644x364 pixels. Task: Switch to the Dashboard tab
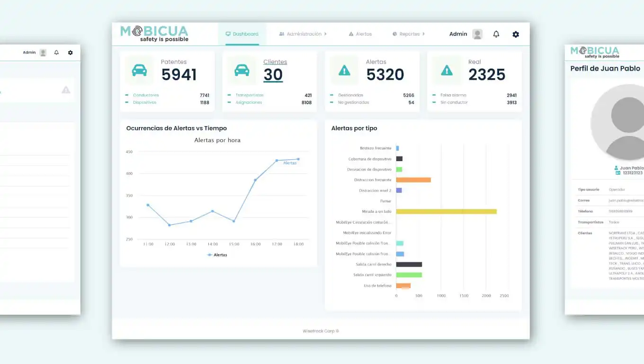click(x=242, y=34)
